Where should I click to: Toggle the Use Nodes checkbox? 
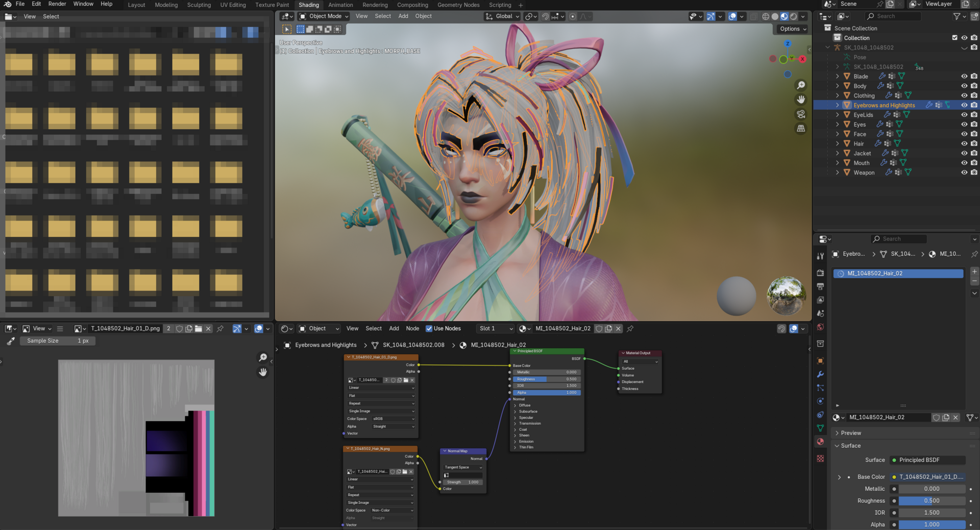(429, 329)
